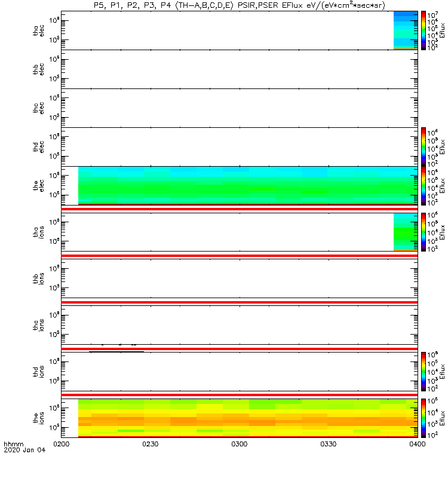The width and height of the screenshot is (448, 478).
Task: Click the plot title text at top
Action: tap(239, 5)
